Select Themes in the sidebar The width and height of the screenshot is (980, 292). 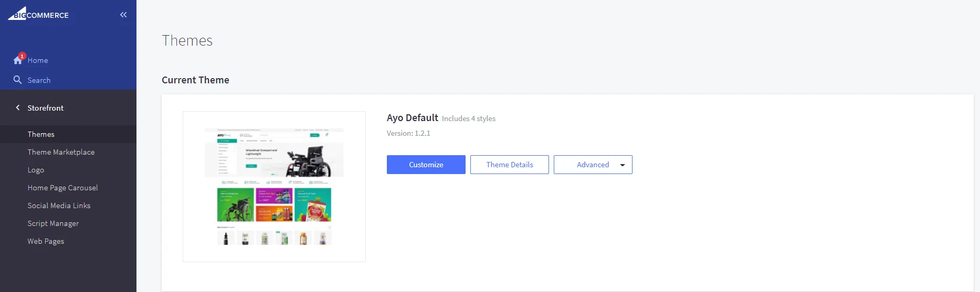(41, 134)
